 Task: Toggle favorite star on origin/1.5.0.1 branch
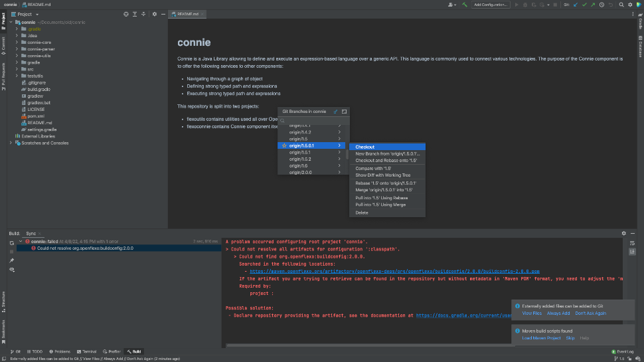284,145
